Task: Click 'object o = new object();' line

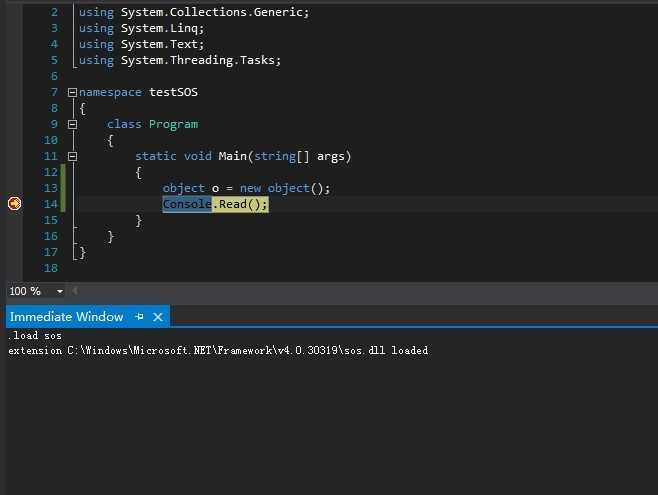Action: pyautogui.click(x=246, y=188)
